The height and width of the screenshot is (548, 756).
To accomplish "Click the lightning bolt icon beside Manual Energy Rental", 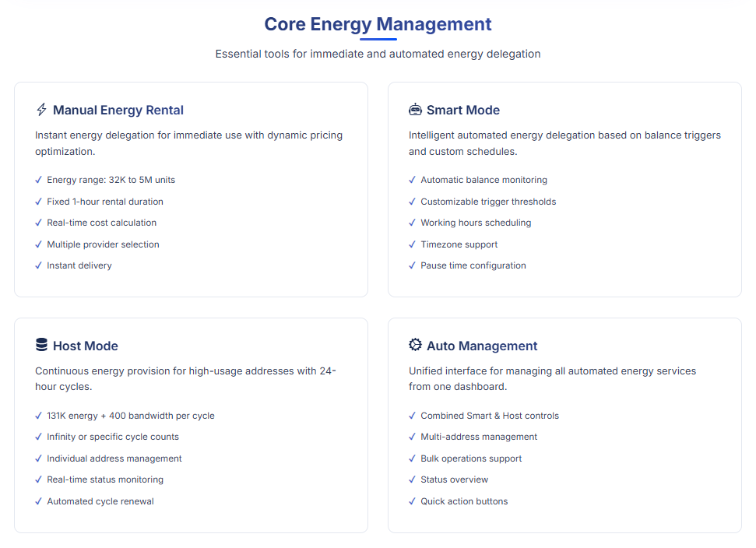I will point(42,110).
